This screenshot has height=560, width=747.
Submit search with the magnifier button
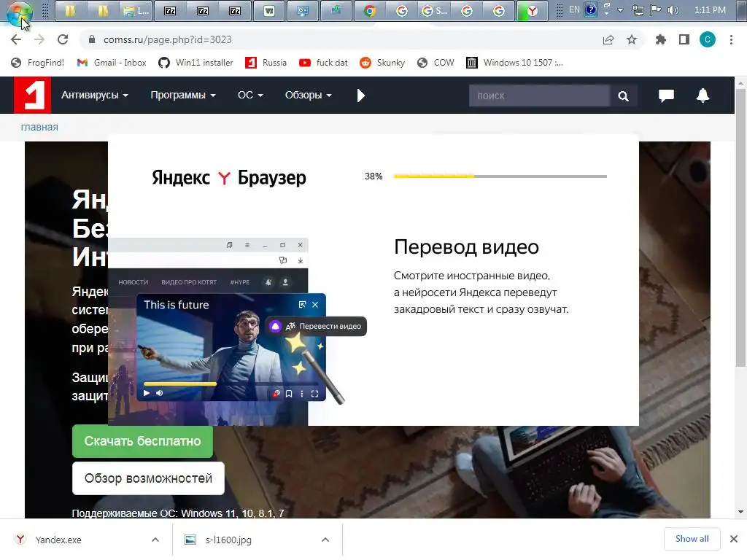click(623, 96)
